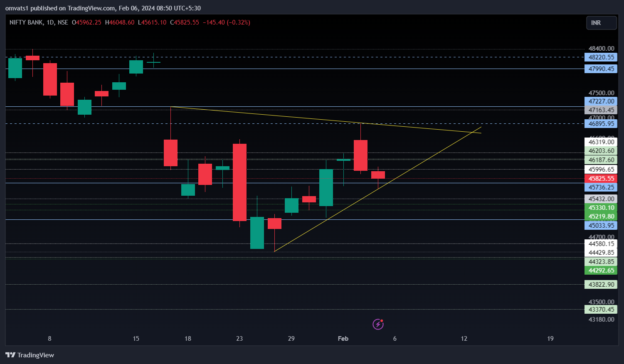Image resolution: width=624 pixels, height=364 pixels.
Task: Click the closing price C45825.55 in header
Action: [x=185, y=22]
